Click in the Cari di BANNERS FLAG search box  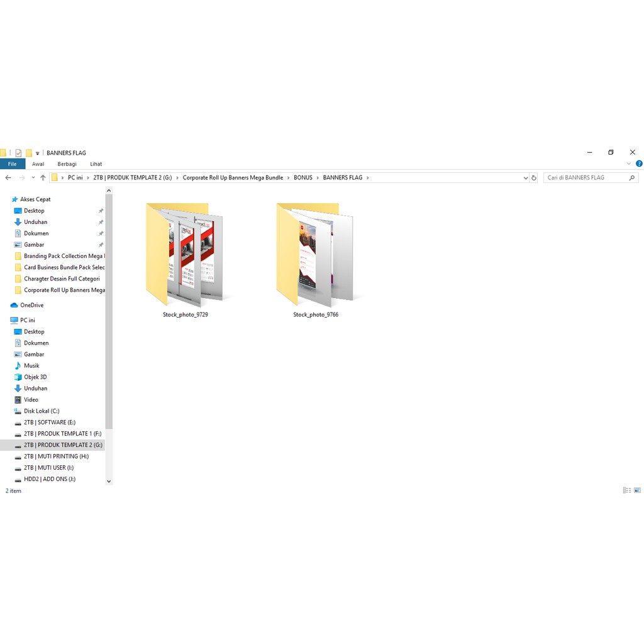[585, 178]
